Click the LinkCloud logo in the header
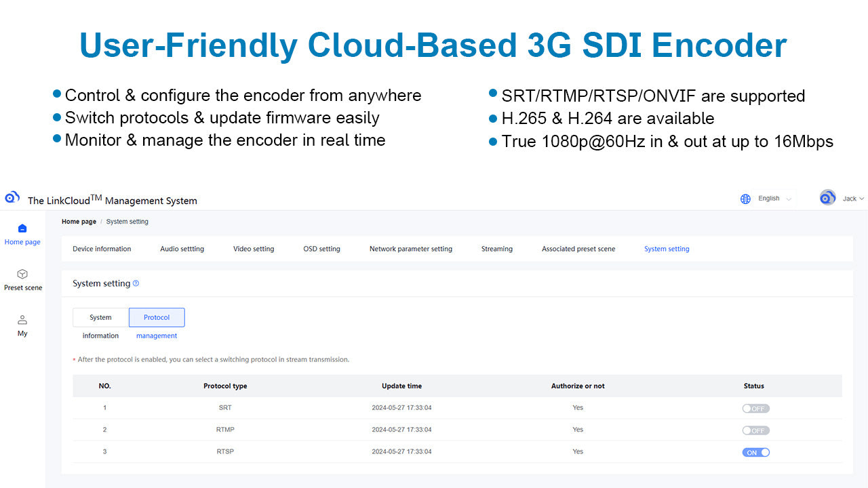This screenshot has width=868, height=488. point(12,197)
